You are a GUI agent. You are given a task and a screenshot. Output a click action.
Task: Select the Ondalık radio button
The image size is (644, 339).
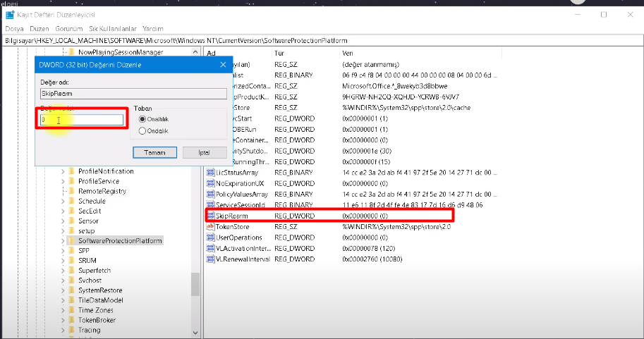142,131
